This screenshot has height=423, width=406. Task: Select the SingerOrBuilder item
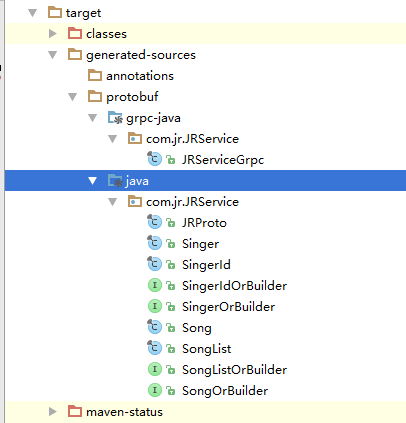pyautogui.click(x=228, y=307)
